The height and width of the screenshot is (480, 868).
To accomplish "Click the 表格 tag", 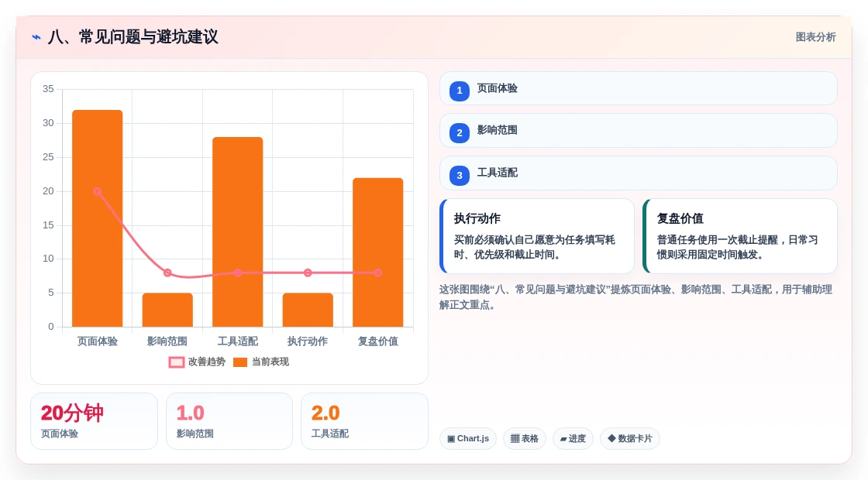I will point(524,438).
